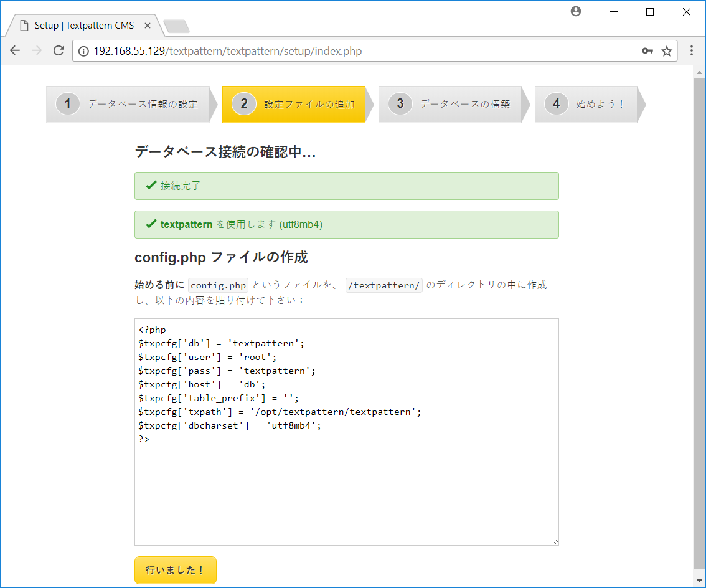Open the Chrome profile avatar icon
The width and height of the screenshot is (706, 588).
(x=575, y=11)
